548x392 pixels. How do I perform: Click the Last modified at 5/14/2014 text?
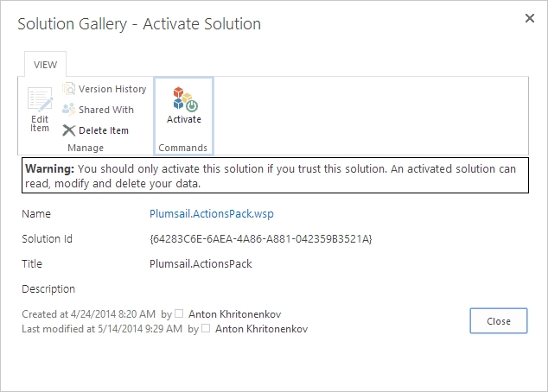pos(102,329)
